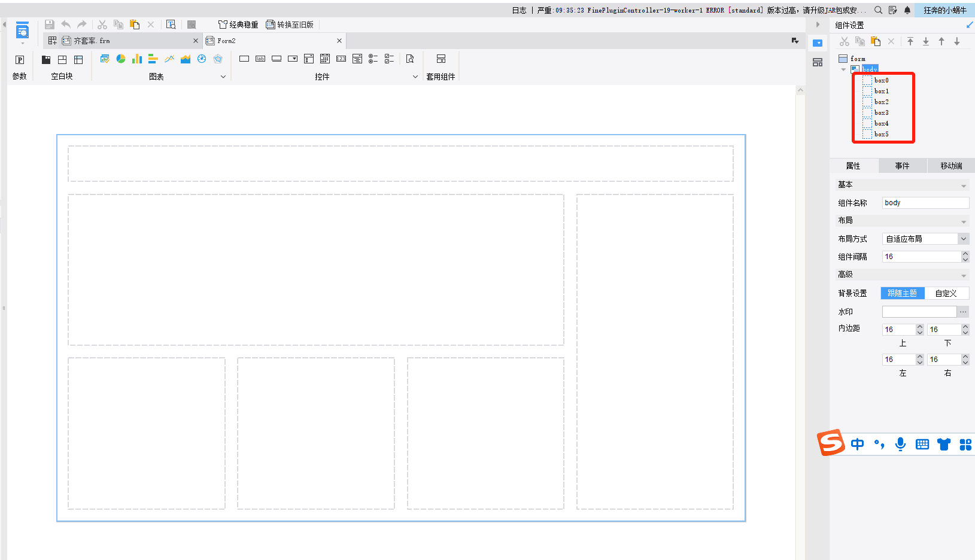This screenshot has width=975, height=560.
Task: Collapse the body node in component tree
Action: pos(843,69)
